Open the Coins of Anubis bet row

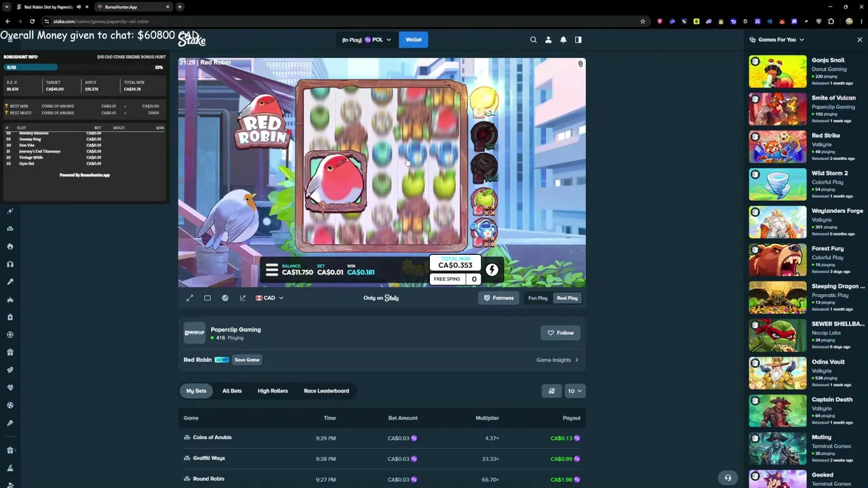click(382, 438)
